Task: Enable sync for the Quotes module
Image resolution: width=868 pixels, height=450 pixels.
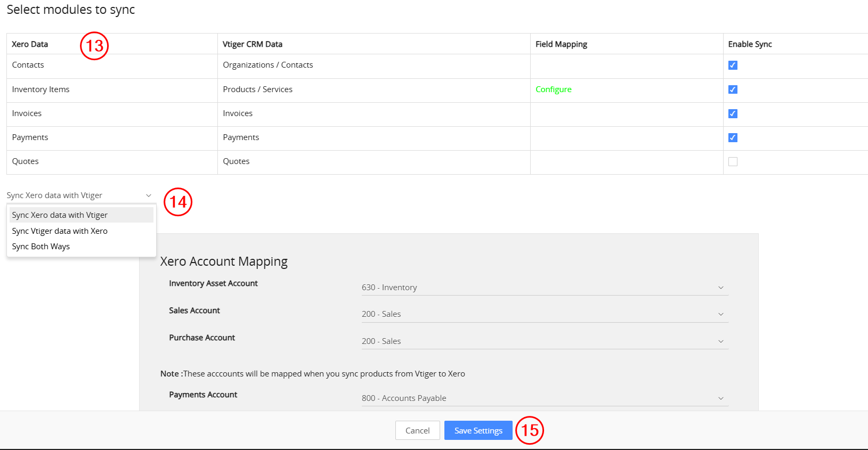Action: (x=733, y=161)
